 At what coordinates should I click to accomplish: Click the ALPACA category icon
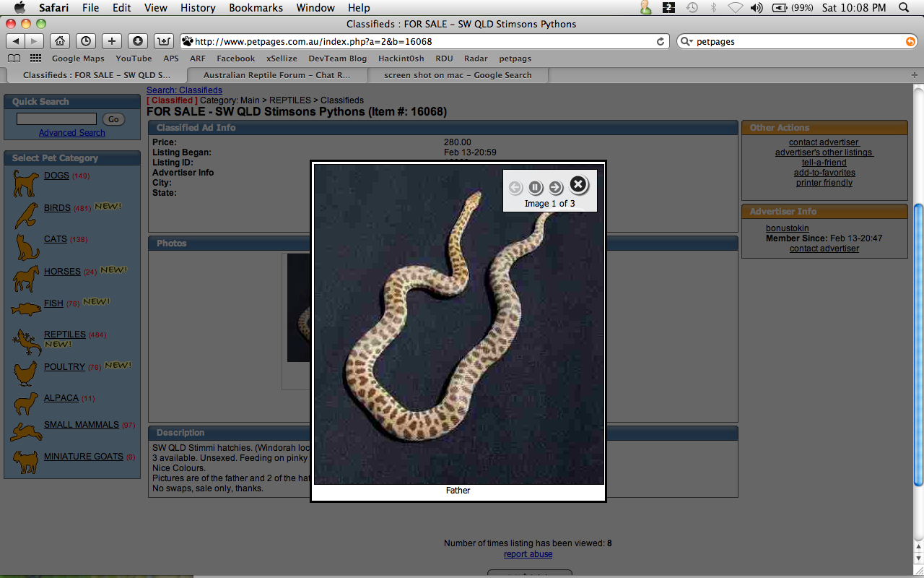(27, 404)
